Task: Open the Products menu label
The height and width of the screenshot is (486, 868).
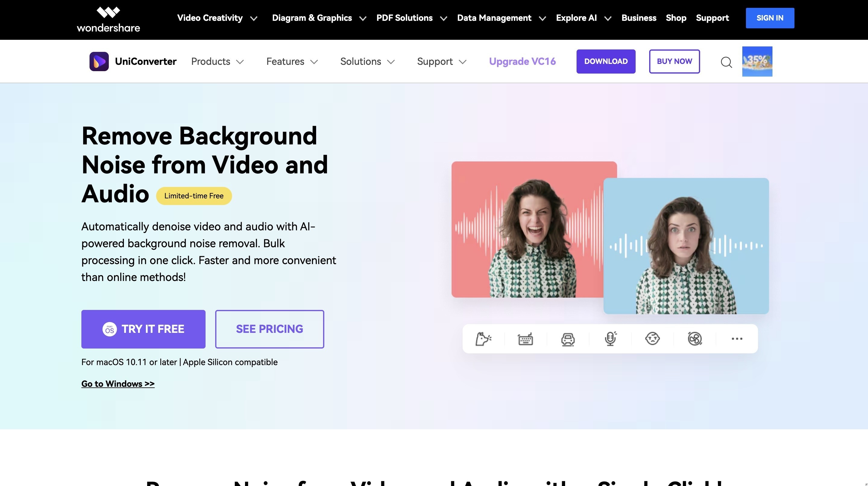Action: (x=211, y=61)
